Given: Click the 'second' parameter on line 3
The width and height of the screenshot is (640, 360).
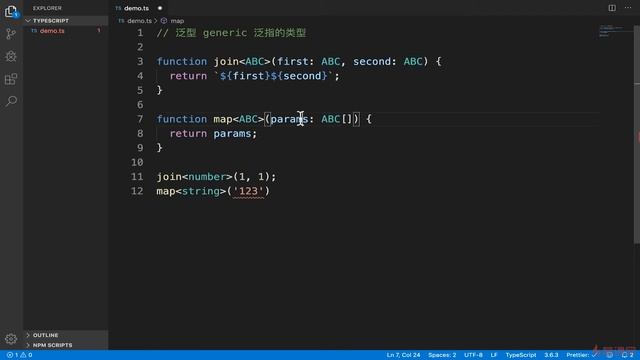Looking at the screenshot, I should pyautogui.click(x=371, y=62).
